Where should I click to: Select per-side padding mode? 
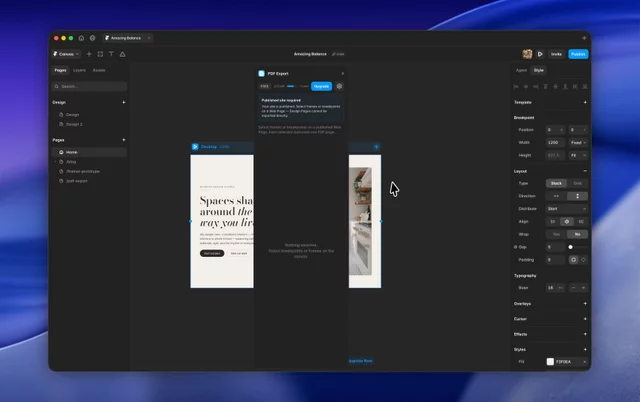[x=583, y=260]
